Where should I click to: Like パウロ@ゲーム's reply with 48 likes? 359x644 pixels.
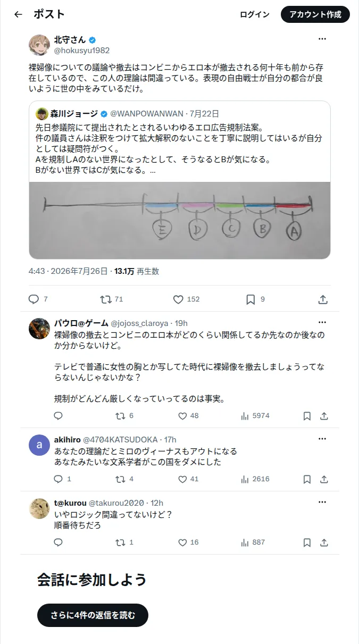click(182, 416)
